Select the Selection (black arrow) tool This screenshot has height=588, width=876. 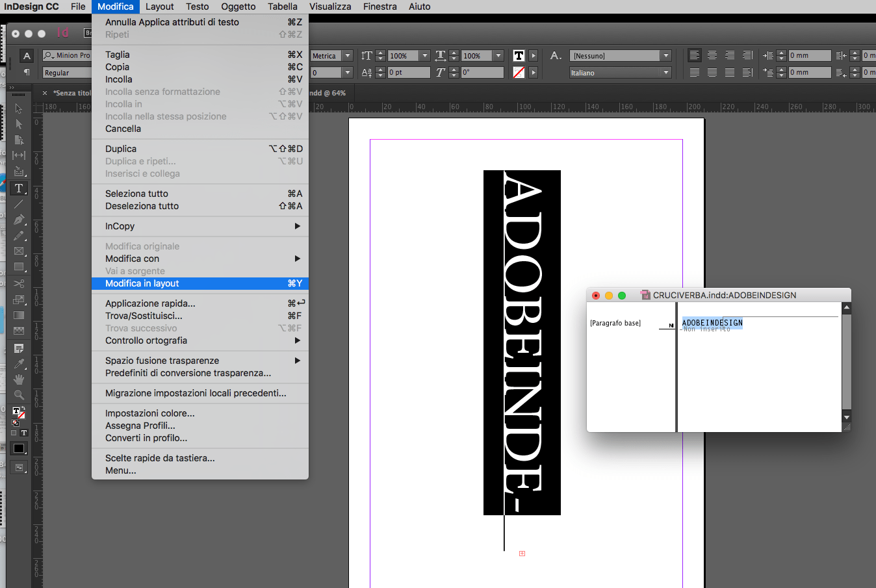coord(19,109)
